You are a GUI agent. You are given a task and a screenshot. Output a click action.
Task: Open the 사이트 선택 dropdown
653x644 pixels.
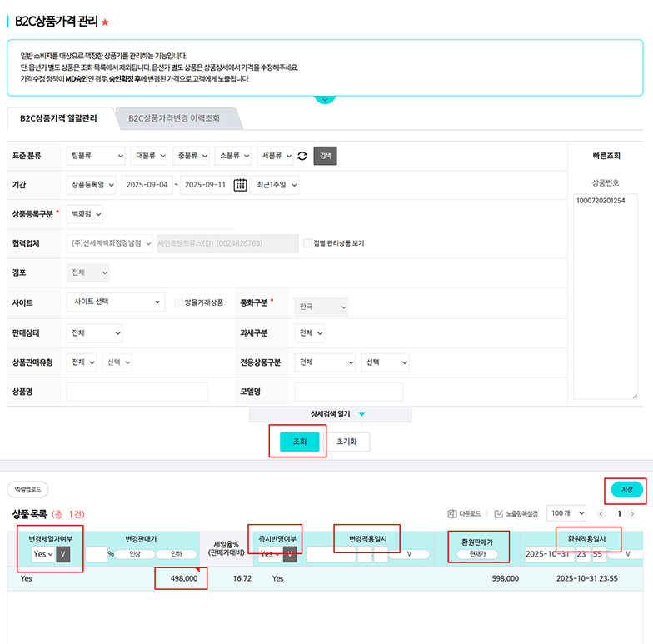(115, 302)
